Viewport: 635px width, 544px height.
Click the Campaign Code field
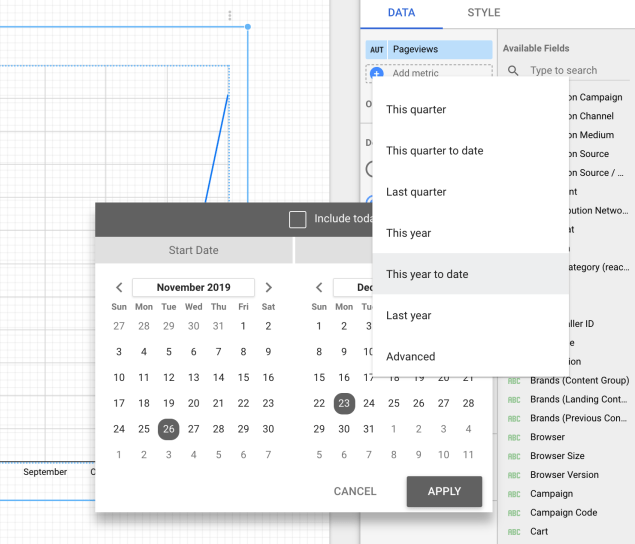click(563, 513)
